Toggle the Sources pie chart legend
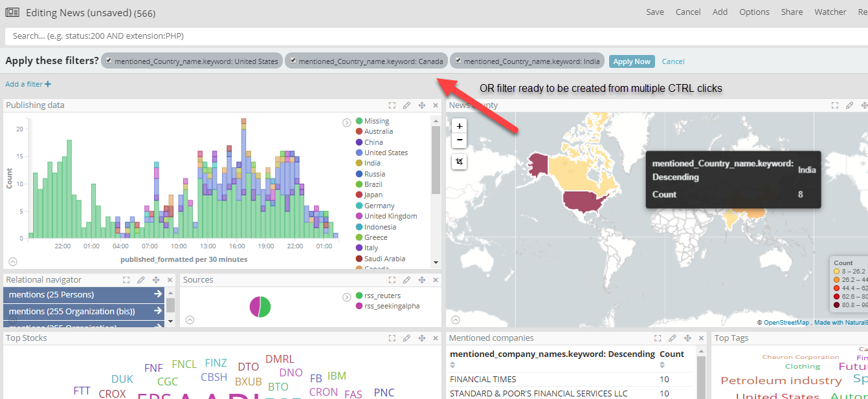868x399 pixels. (x=347, y=297)
